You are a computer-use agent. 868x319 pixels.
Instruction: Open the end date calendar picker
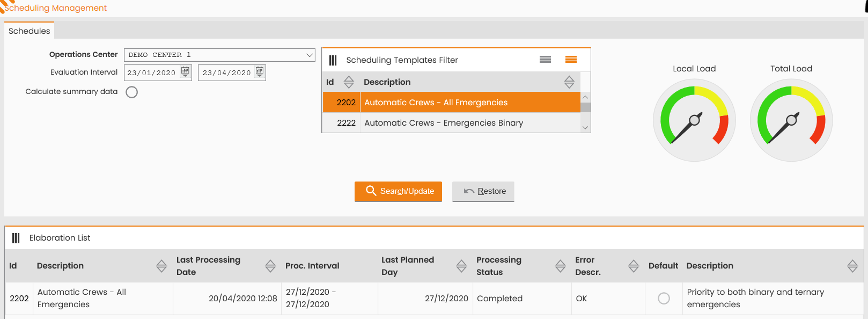[260, 71]
